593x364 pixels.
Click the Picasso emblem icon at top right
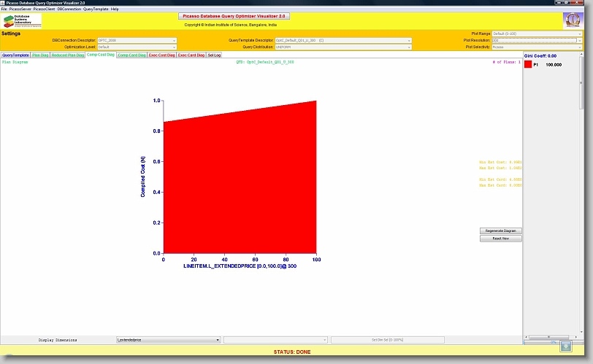point(572,20)
